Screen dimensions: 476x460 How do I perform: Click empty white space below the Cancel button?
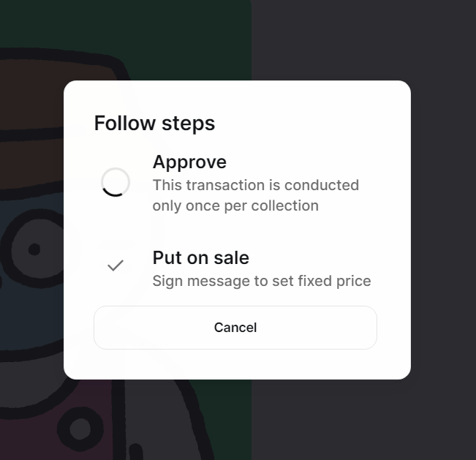pyautogui.click(x=235, y=364)
